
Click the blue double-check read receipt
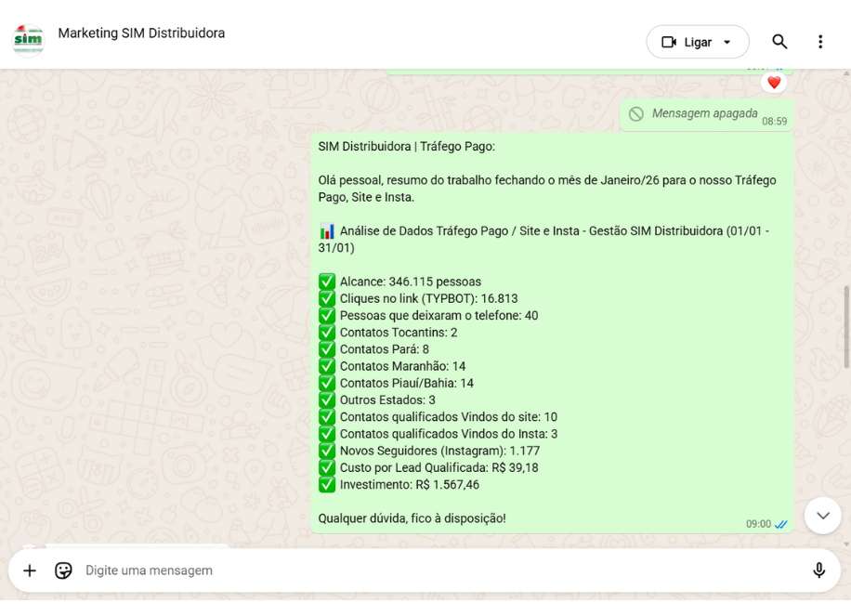click(x=781, y=525)
